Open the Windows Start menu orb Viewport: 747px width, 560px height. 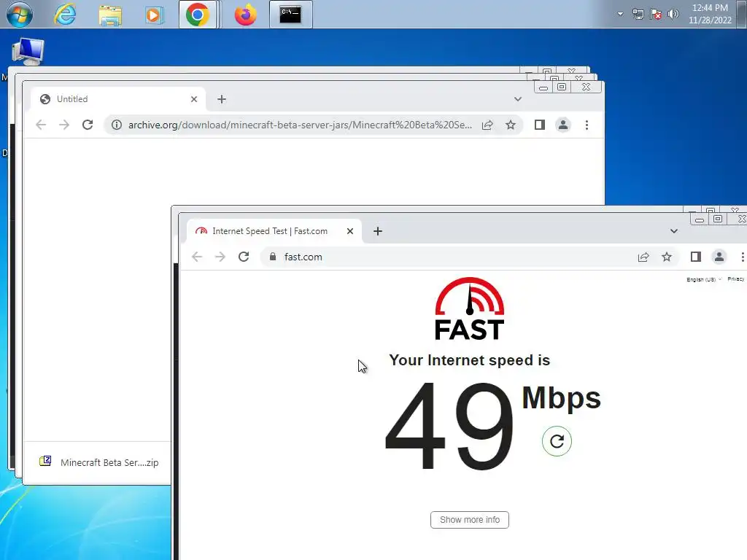19,14
